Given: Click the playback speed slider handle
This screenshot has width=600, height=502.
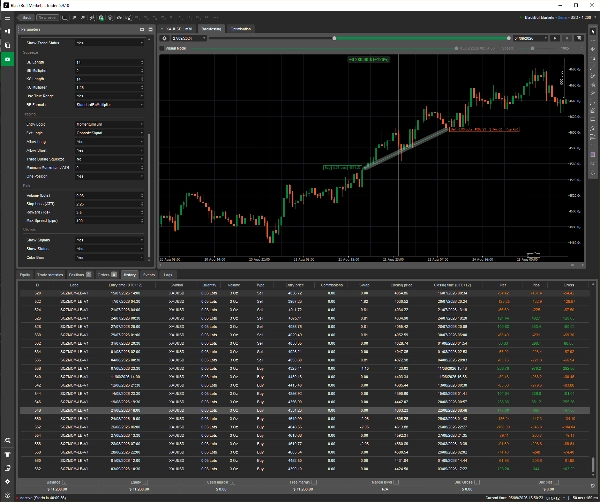Looking at the screenshot, I should point(532,49).
